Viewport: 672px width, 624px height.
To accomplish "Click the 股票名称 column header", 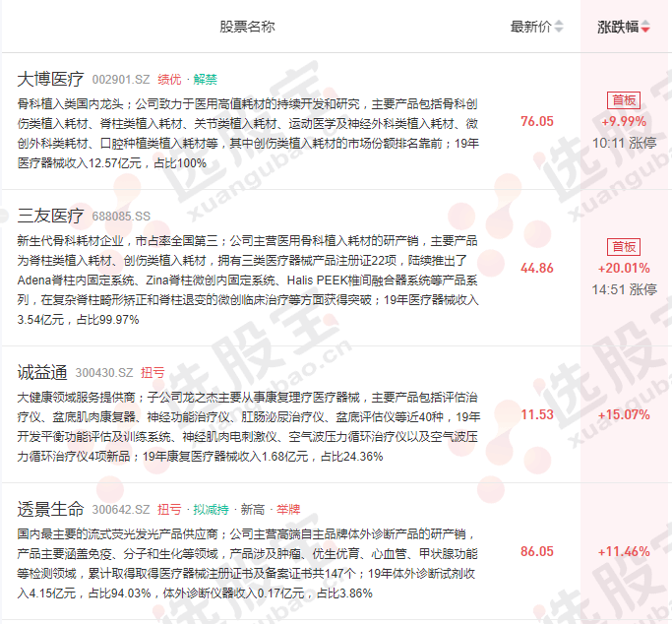I will [x=247, y=27].
